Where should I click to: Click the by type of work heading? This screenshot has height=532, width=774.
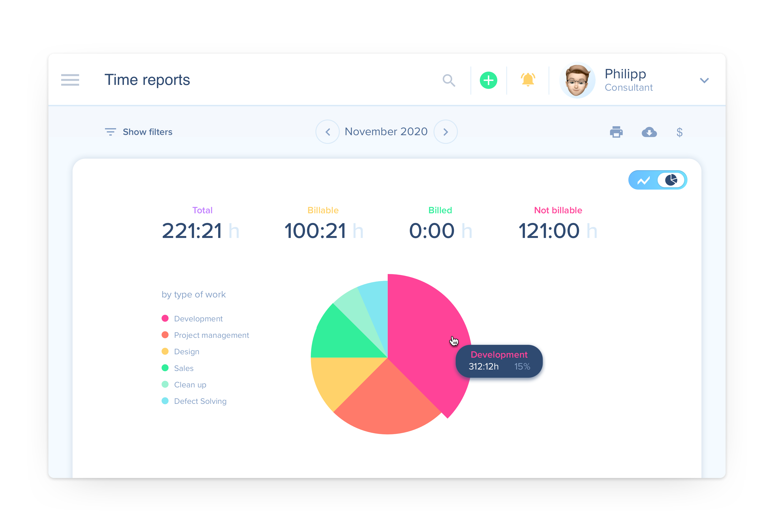194,294
